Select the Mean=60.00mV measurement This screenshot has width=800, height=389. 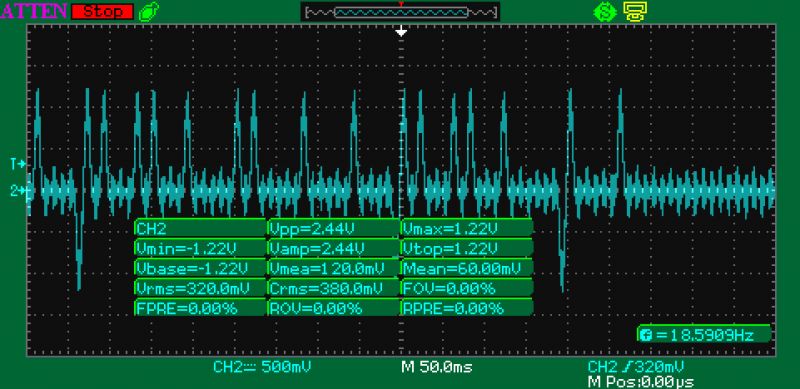[467, 269]
